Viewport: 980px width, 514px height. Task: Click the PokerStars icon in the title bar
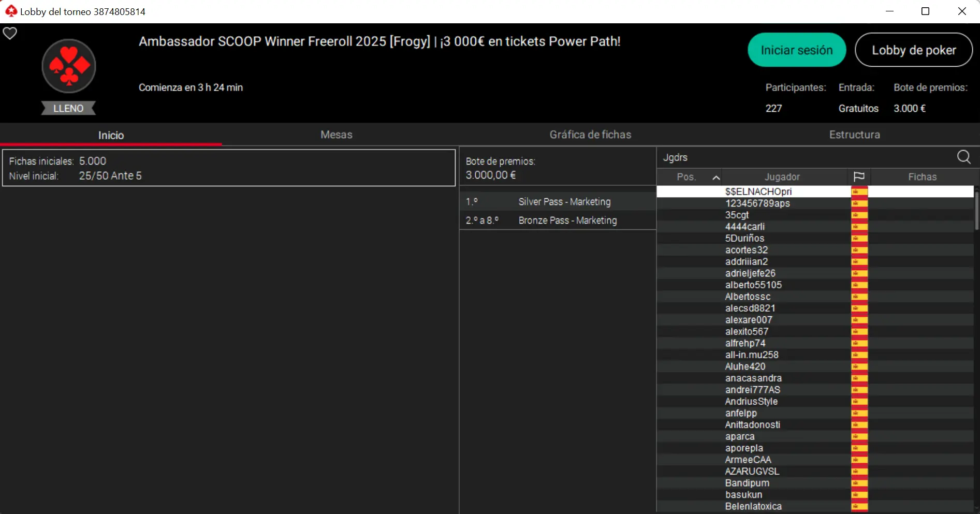coord(11,11)
